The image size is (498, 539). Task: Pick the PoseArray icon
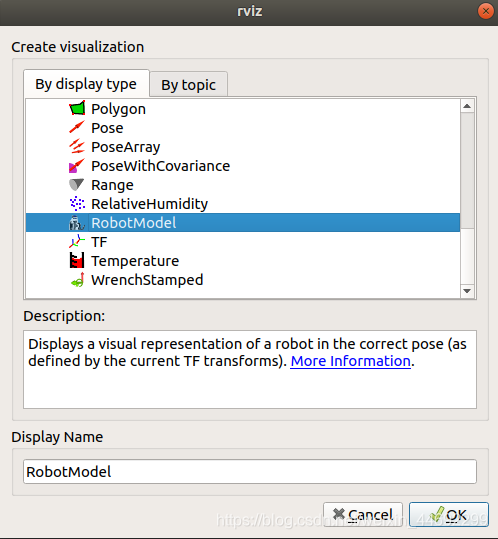pyautogui.click(x=77, y=146)
